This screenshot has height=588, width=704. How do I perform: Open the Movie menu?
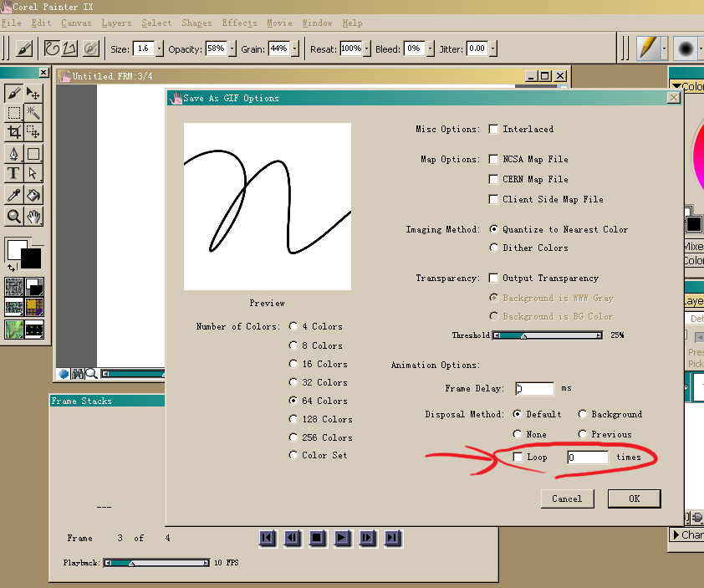(279, 23)
